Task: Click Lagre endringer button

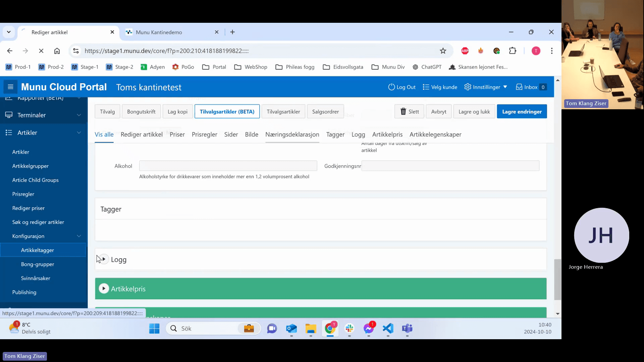Action: [x=522, y=112]
